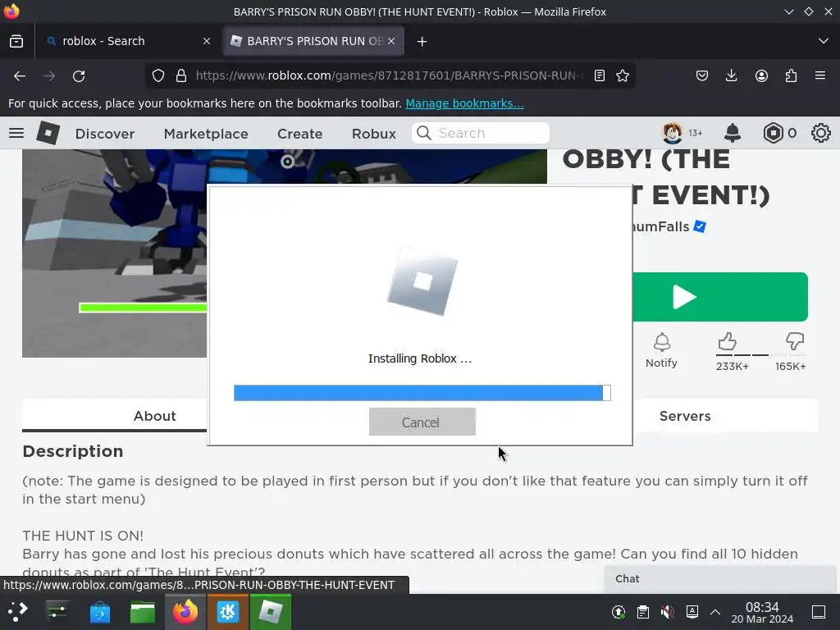This screenshot has height=630, width=840.
Task: Open the Discover page
Action: 105,134
